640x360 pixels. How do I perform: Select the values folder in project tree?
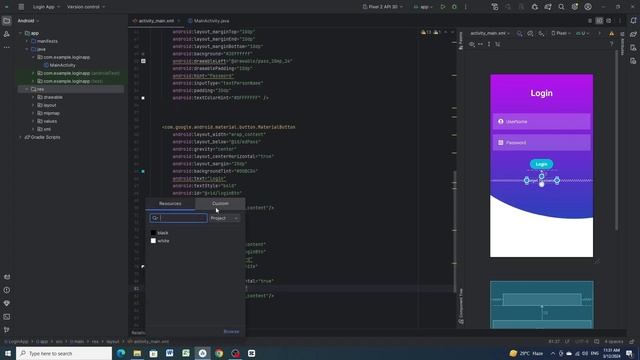click(x=47, y=121)
